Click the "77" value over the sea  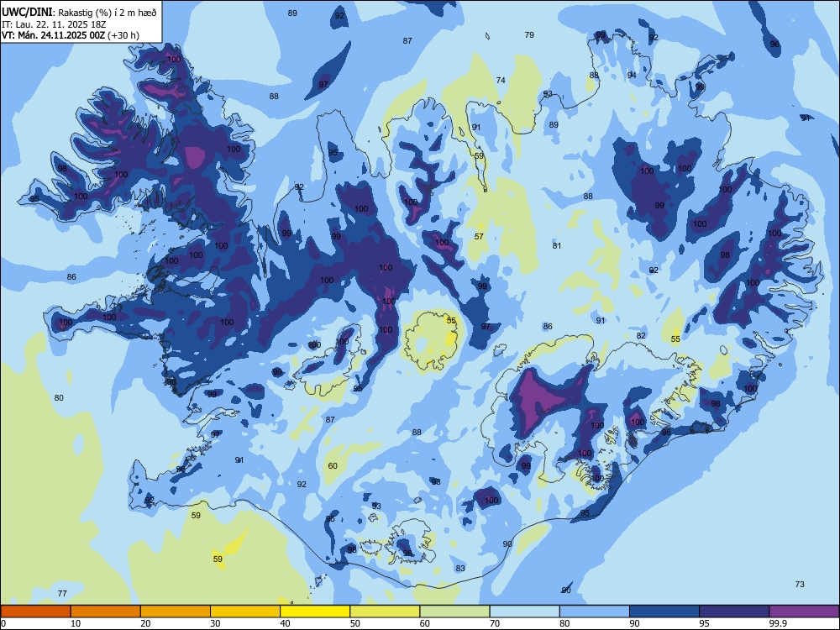click(x=62, y=593)
